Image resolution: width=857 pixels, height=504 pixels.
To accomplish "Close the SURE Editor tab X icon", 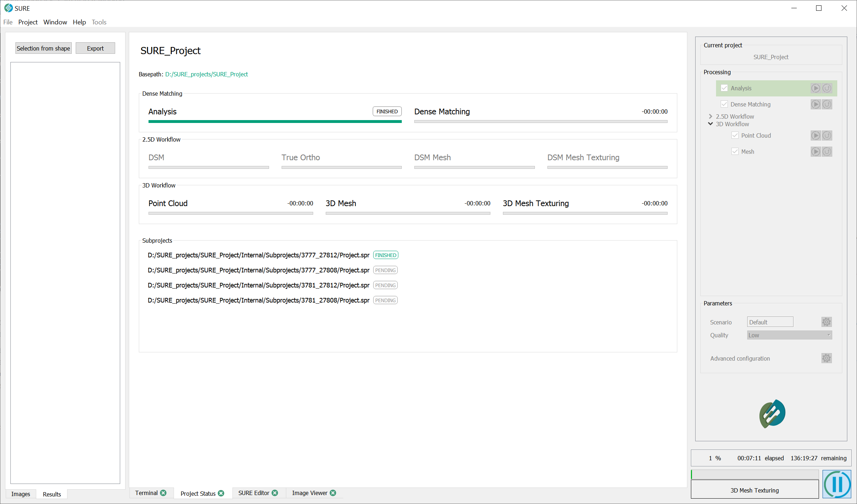I will point(275,493).
